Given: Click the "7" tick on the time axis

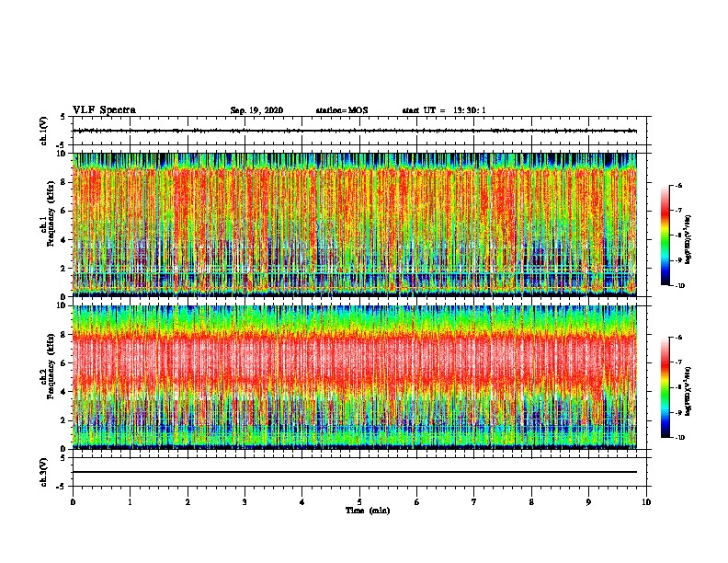Looking at the screenshot, I should 474,502.
